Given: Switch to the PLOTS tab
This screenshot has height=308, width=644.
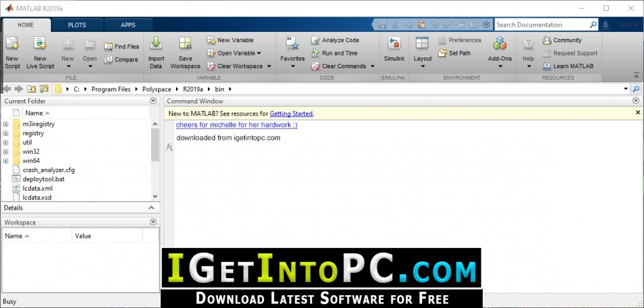Looking at the screenshot, I should (77, 25).
